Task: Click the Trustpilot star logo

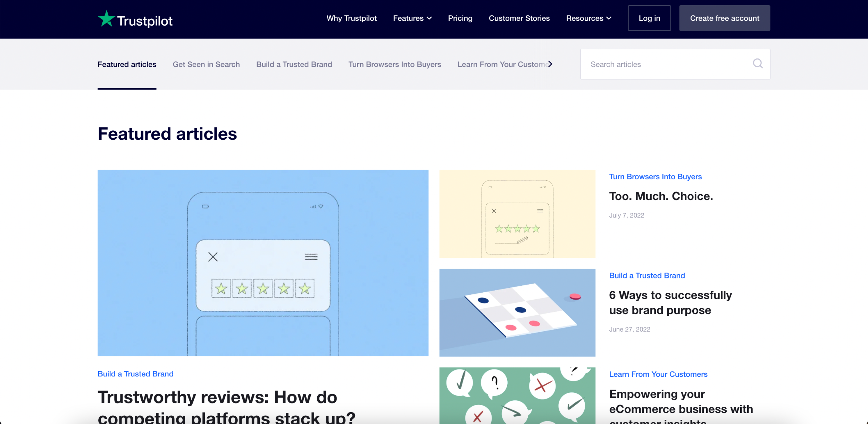Action: click(x=106, y=19)
